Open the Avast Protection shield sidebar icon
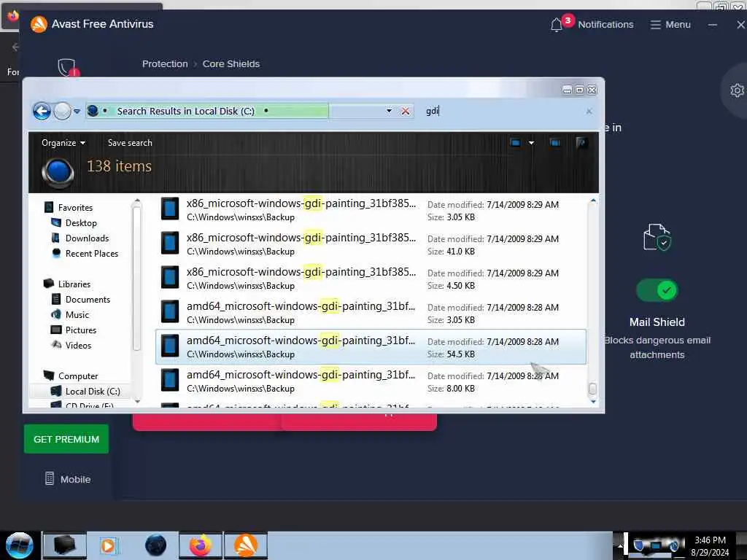This screenshot has height=560, width=747. pyautogui.click(x=67, y=68)
